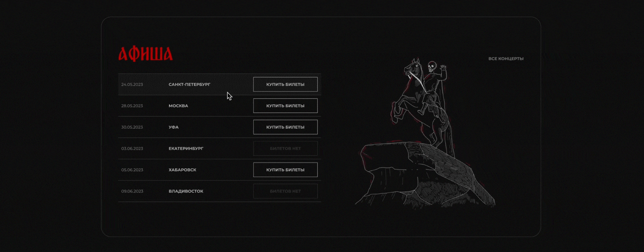
Task: Select the Уфа city label
Action: click(173, 127)
